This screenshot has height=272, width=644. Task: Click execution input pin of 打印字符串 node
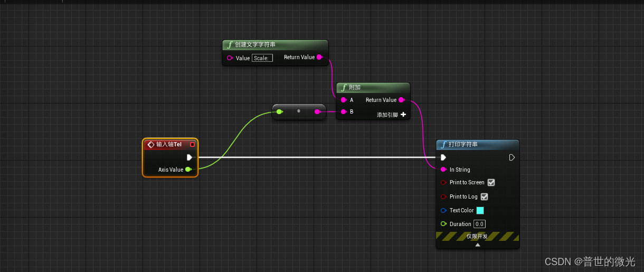(443, 157)
